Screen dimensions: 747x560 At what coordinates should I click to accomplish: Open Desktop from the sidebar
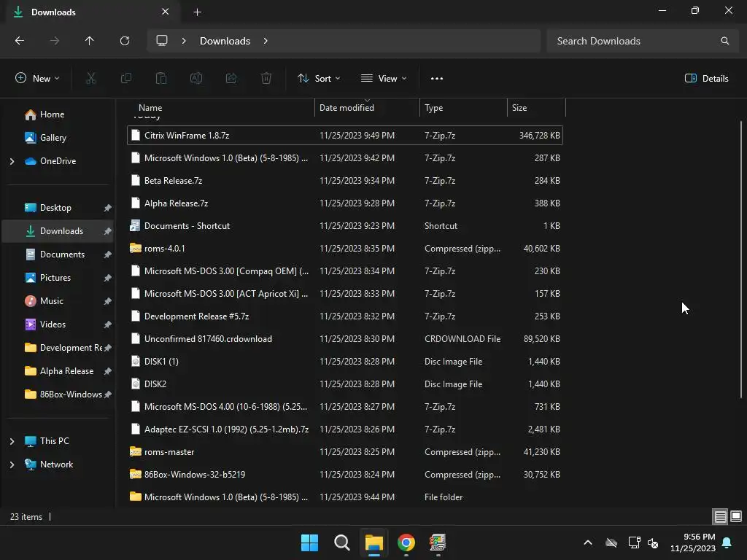(58, 208)
